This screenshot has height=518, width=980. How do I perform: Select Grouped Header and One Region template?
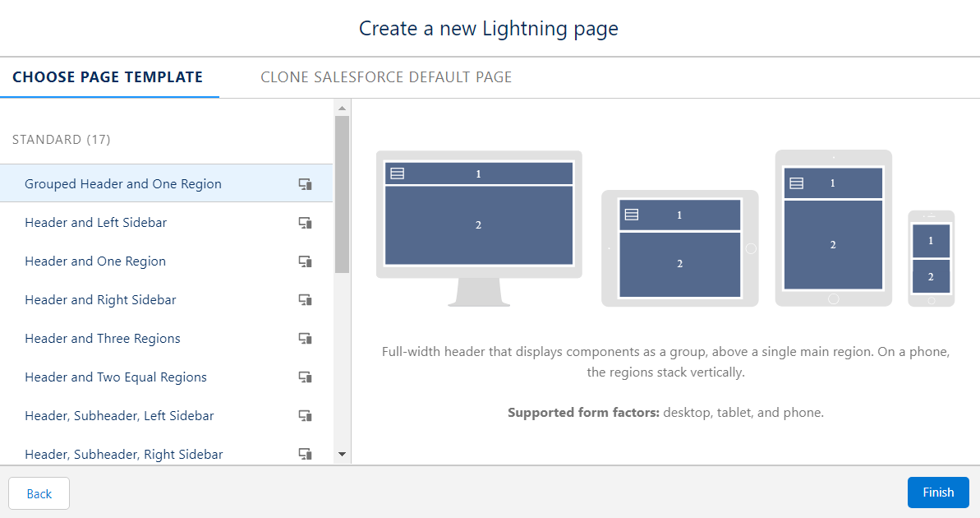pos(166,183)
